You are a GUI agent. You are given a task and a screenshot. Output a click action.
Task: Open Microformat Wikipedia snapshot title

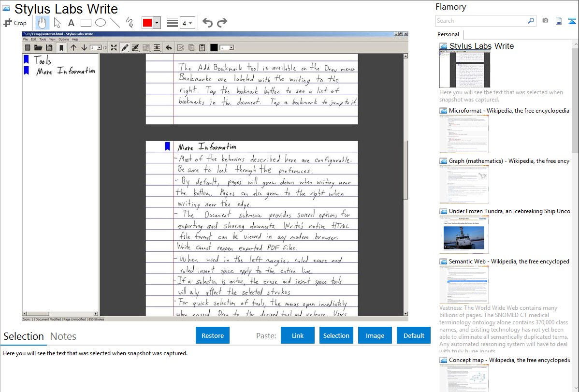tap(509, 111)
